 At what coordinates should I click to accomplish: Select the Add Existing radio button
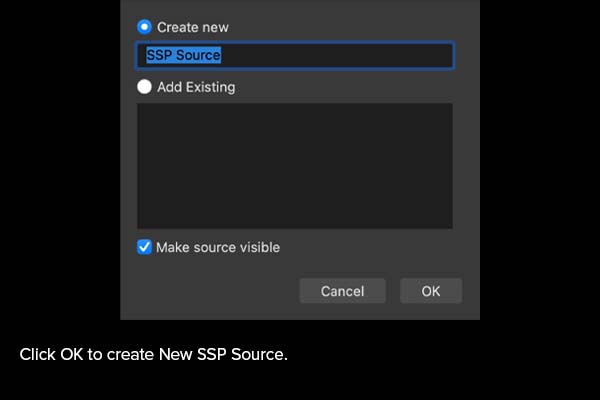pyautogui.click(x=145, y=87)
